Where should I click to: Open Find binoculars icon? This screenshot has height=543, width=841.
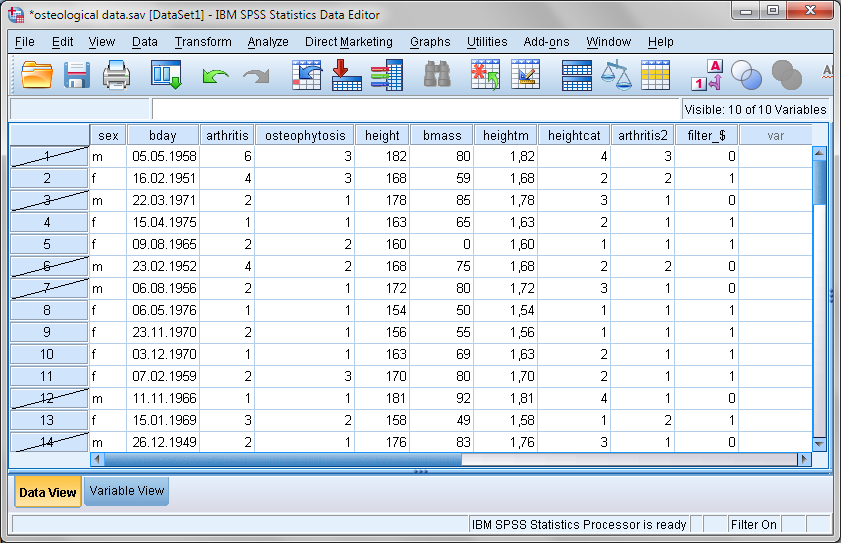click(x=437, y=75)
